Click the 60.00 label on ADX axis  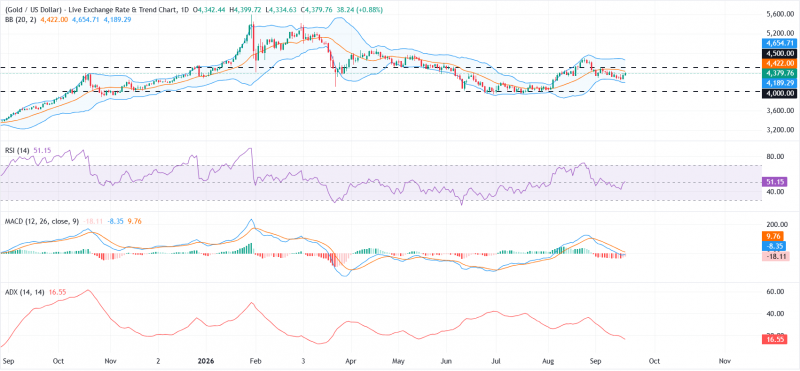click(x=776, y=292)
